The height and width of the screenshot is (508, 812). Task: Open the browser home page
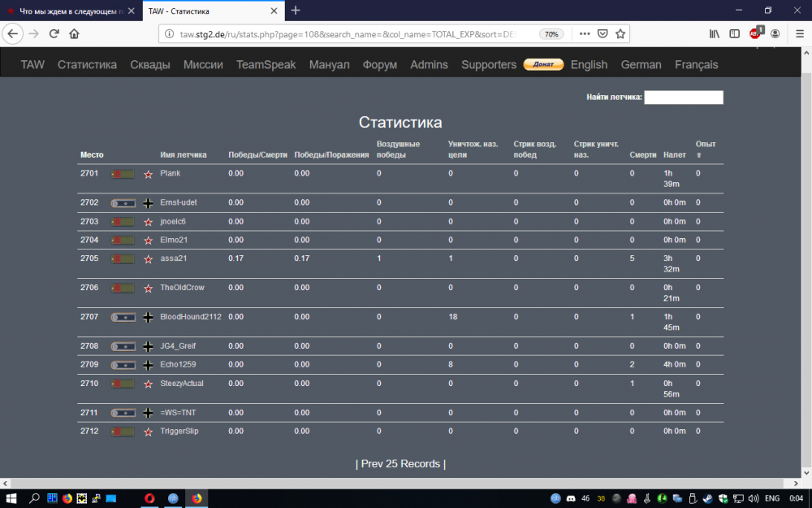point(74,33)
